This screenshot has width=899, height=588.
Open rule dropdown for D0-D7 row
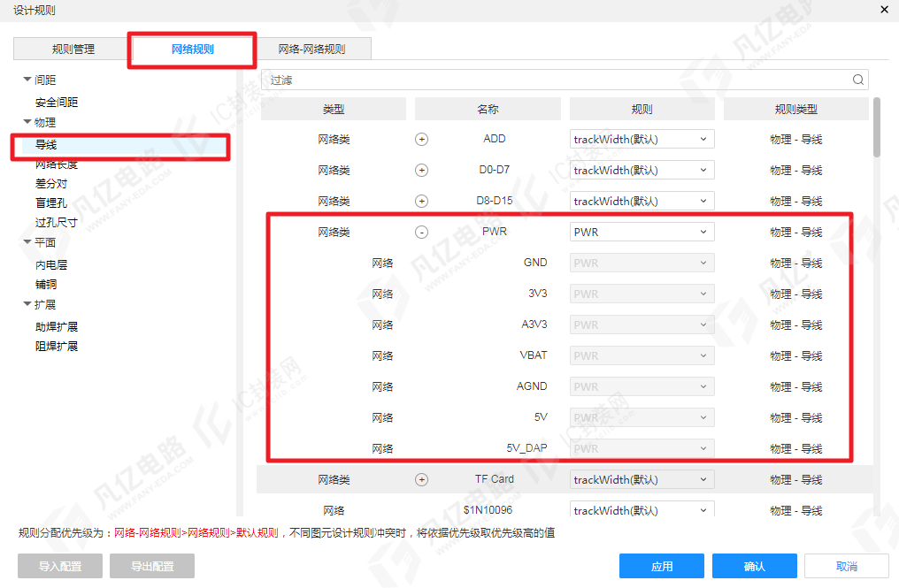[642, 170]
